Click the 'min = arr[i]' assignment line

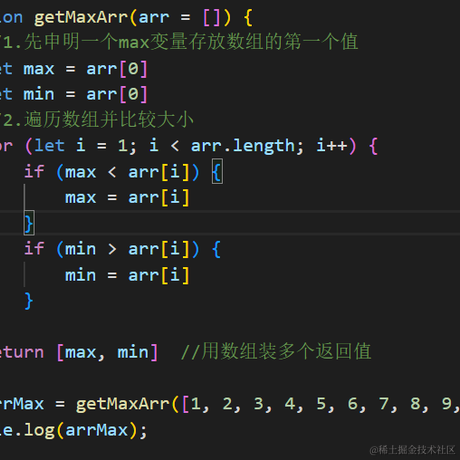[127, 275]
